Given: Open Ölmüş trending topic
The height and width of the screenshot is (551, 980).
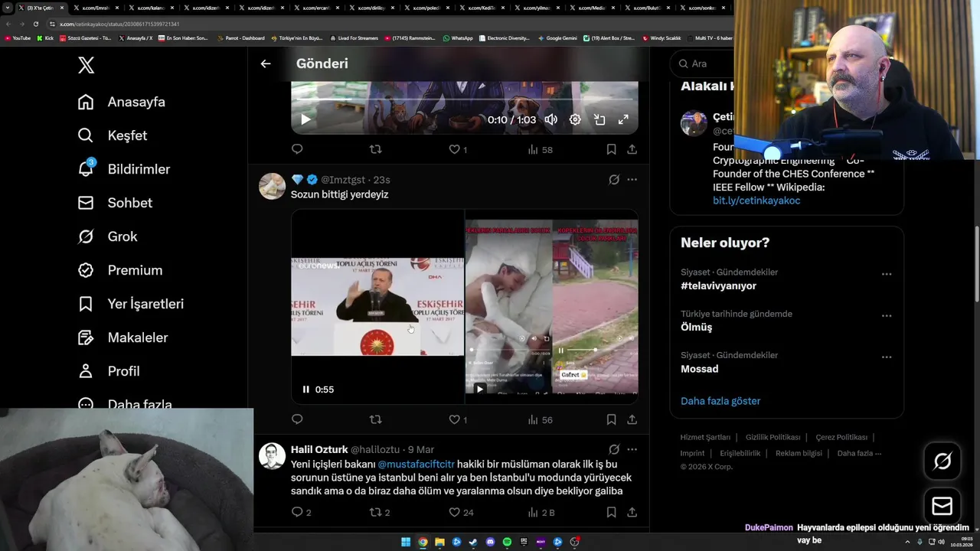Looking at the screenshot, I should pos(696,327).
